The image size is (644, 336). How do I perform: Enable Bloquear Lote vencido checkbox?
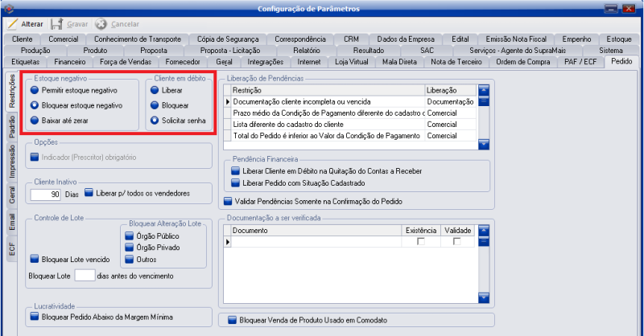click(35, 259)
